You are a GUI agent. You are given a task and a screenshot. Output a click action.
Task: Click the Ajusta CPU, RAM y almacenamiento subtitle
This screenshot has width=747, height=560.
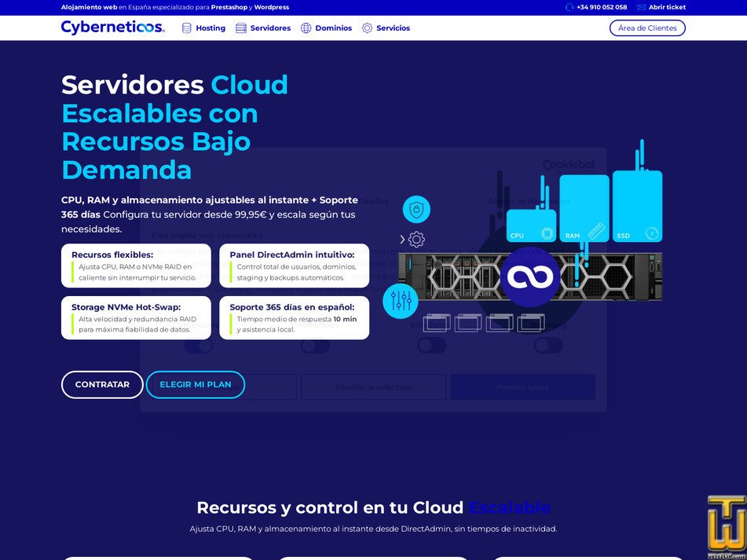[x=374, y=529]
